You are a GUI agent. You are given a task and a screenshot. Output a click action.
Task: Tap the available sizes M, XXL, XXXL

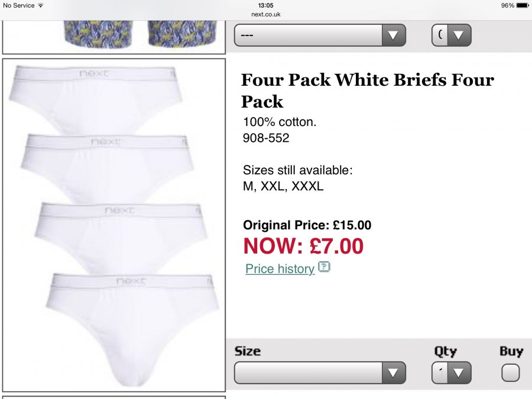pos(283,186)
